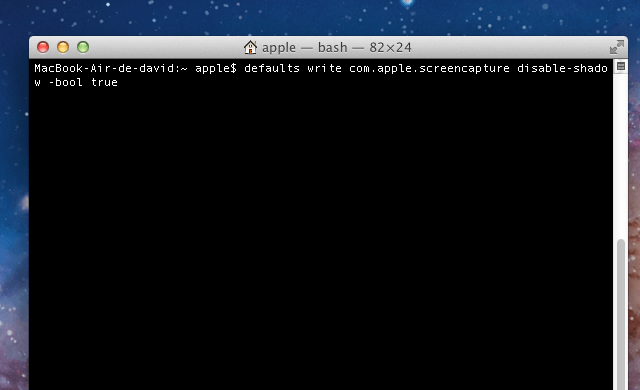
Task: Click the word "true" in the command
Action: 104,82
